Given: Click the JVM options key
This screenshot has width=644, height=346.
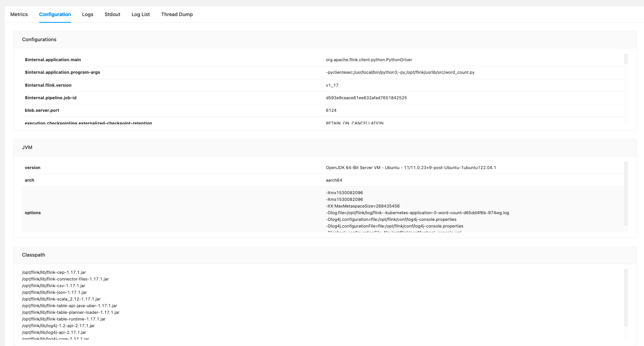Looking at the screenshot, I should [33, 213].
